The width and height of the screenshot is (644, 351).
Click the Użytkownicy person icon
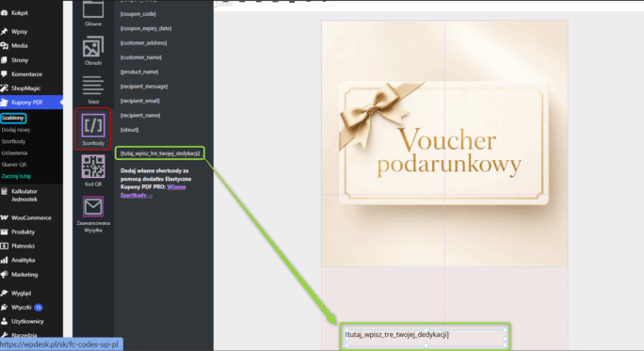click(4, 322)
